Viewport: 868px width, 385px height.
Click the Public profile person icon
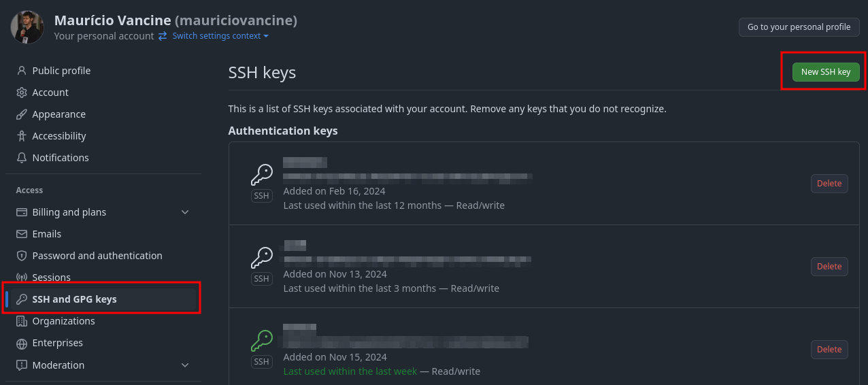click(22, 71)
